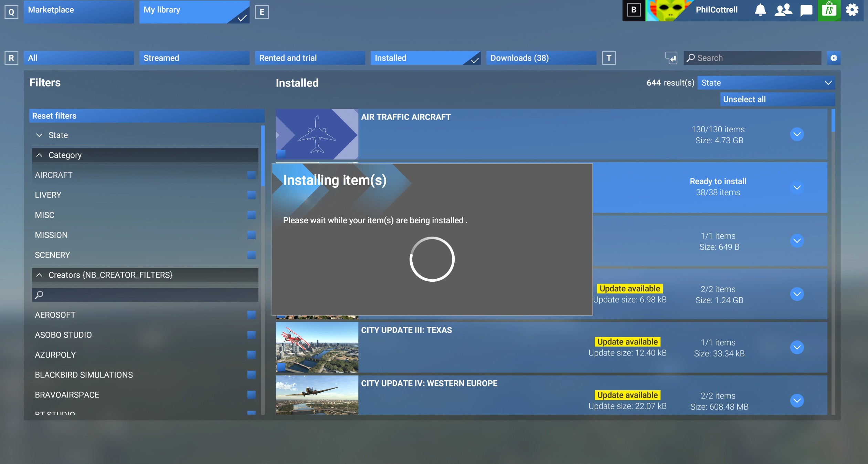This screenshot has height=464, width=868.
Task: Click the Q previous tab key icon
Action: (11, 12)
